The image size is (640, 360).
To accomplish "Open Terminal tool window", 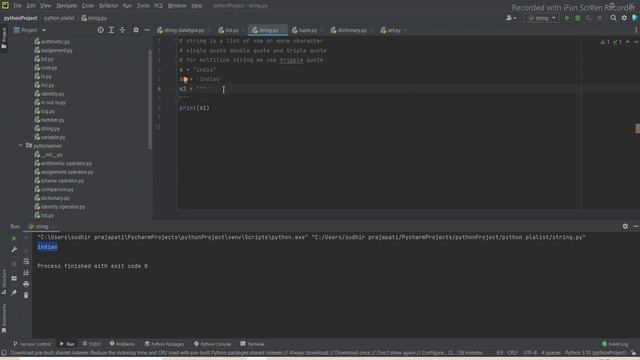I will pos(252,344).
